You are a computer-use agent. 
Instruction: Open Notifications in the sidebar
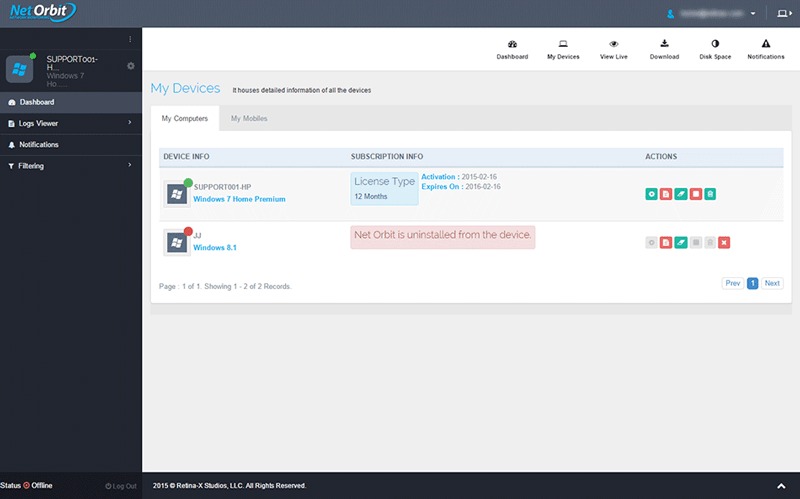point(71,145)
